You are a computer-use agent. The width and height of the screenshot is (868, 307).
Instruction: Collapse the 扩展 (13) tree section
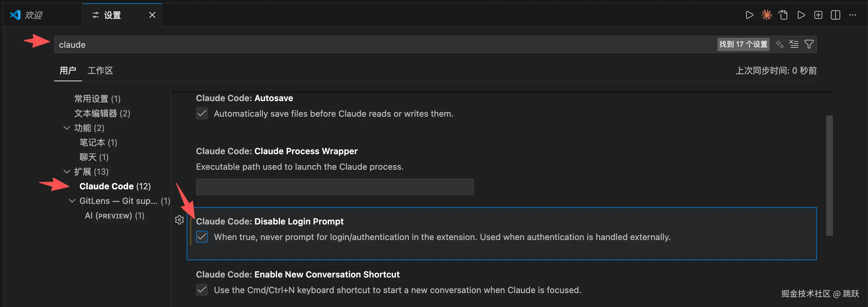pyautogui.click(x=67, y=172)
